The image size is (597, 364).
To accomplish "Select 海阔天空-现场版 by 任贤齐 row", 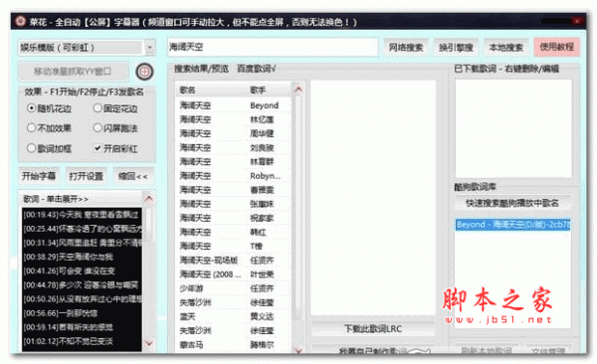I will (233, 260).
